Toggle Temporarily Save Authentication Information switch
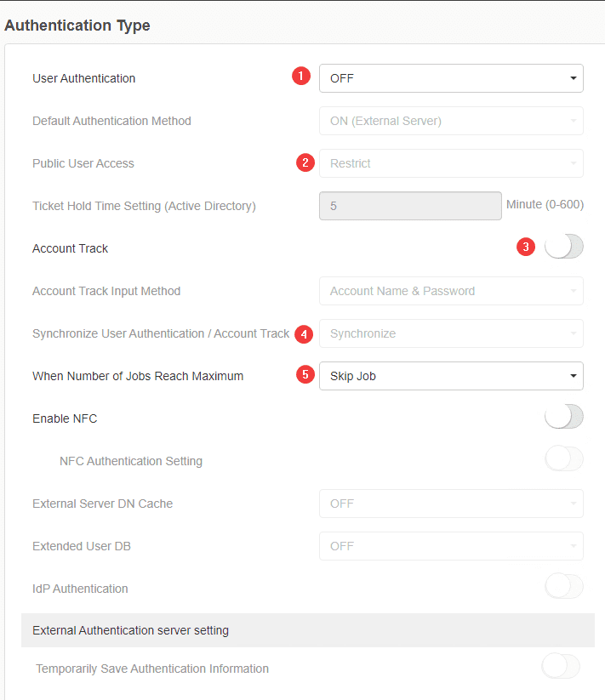 click(x=561, y=667)
